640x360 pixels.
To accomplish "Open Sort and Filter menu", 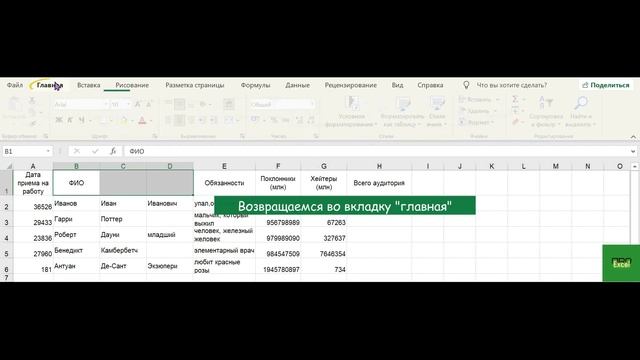I will (546, 111).
